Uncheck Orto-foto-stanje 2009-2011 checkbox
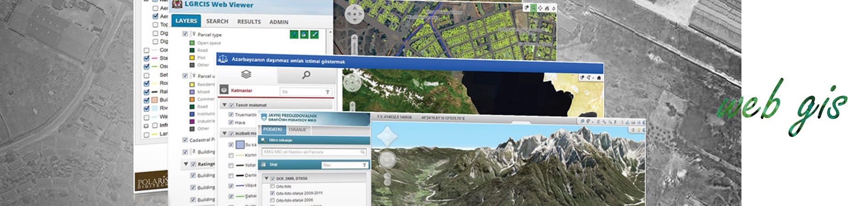Image resolution: width=868 pixels, height=206 pixels. 272,193
